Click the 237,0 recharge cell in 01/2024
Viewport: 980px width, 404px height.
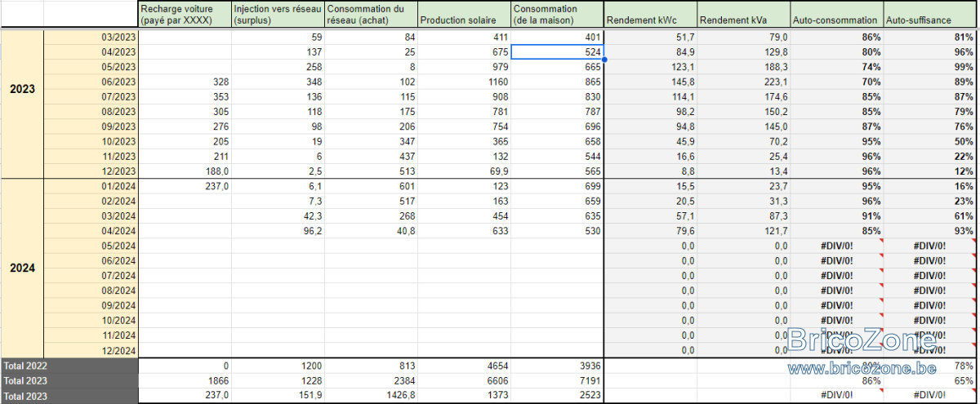point(185,186)
